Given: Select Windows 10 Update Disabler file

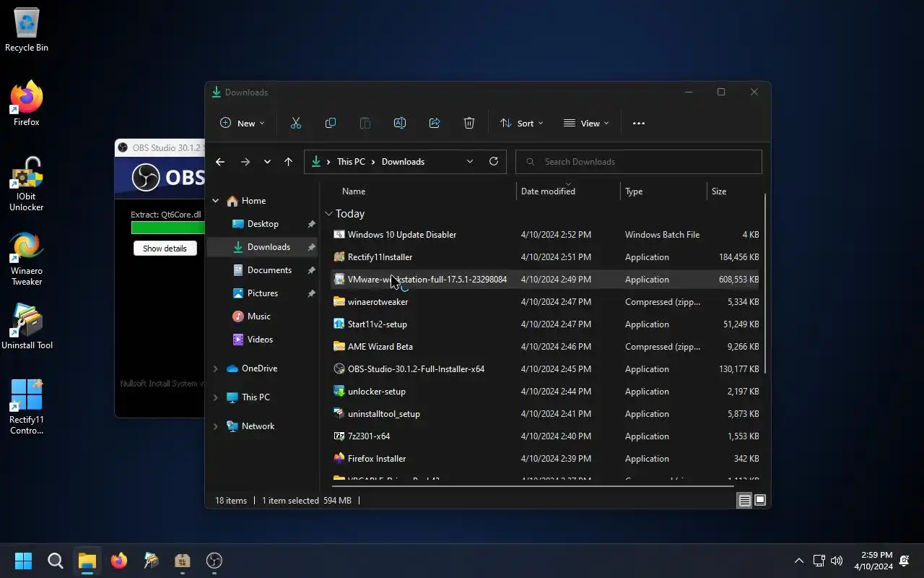Looking at the screenshot, I should click(x=546, y=235).
